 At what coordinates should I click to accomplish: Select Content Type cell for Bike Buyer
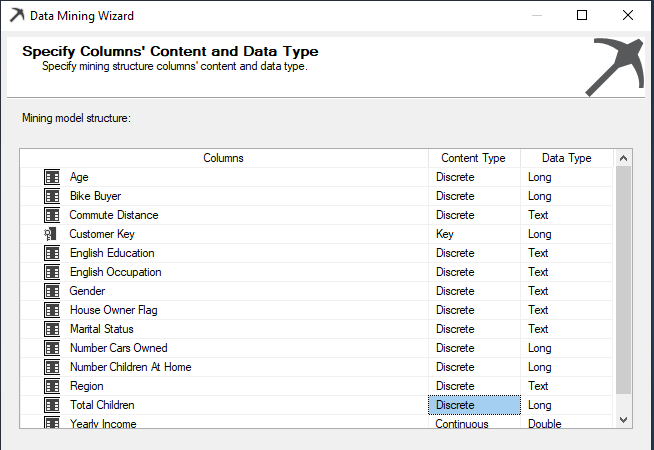click(x=474, y=196)
